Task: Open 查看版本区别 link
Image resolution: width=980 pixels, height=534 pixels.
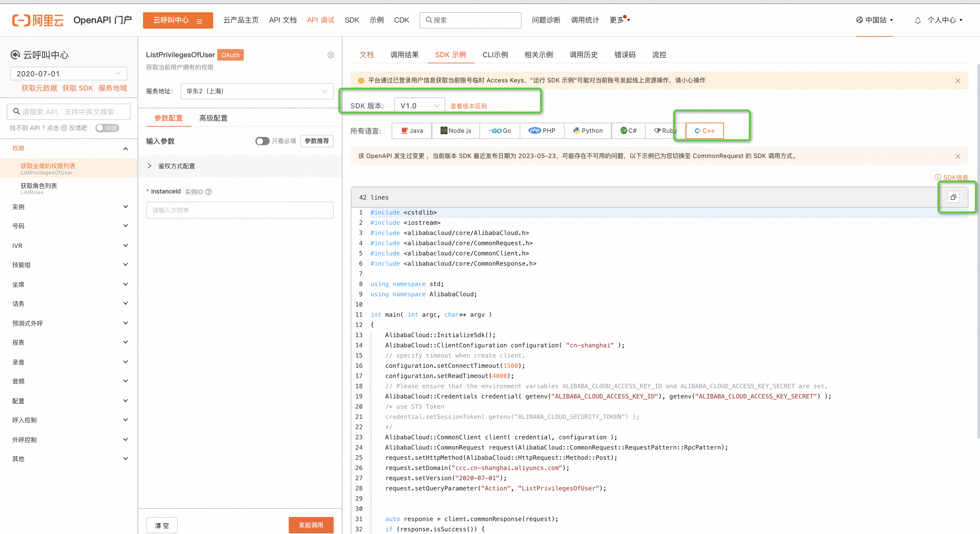Action: [x=468, y=106]
